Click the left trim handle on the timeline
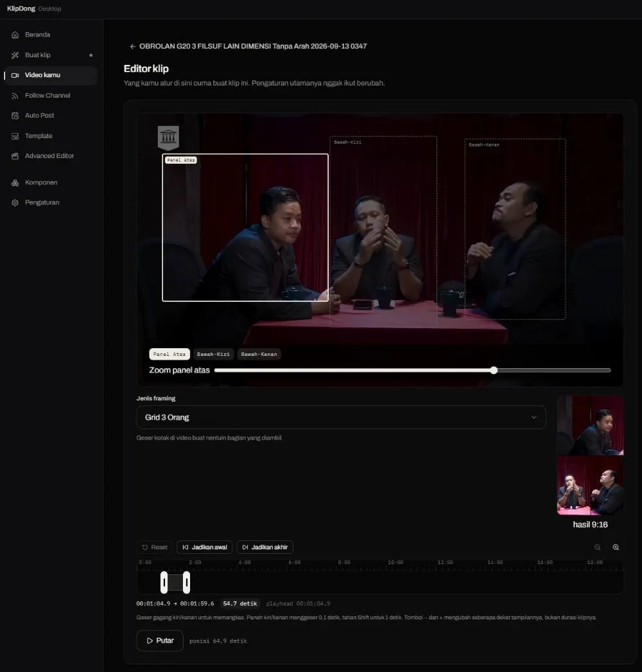Image resolution: width=642 pixels, height=672 pixels. click(164, 583)
